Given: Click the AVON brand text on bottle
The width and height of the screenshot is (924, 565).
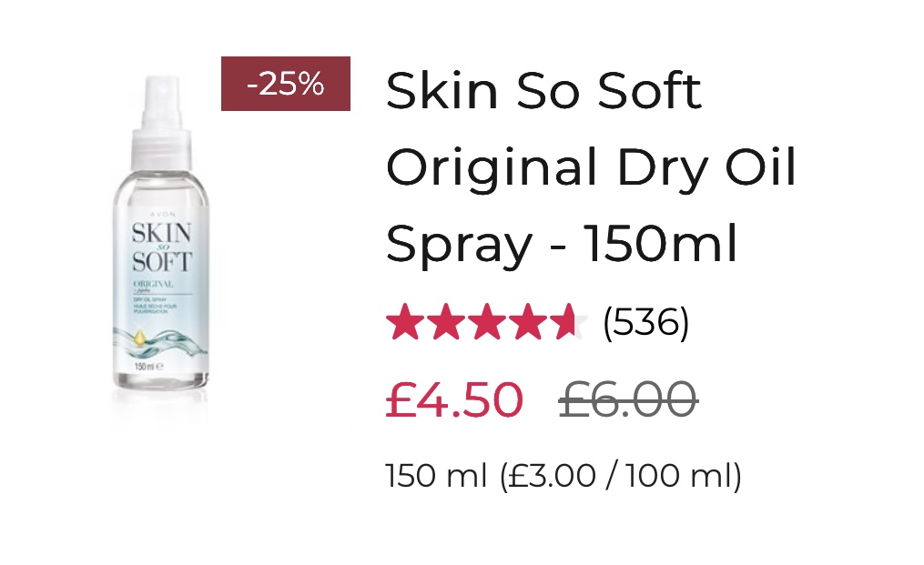Looking at the screenshot, I should click(162, 215).
